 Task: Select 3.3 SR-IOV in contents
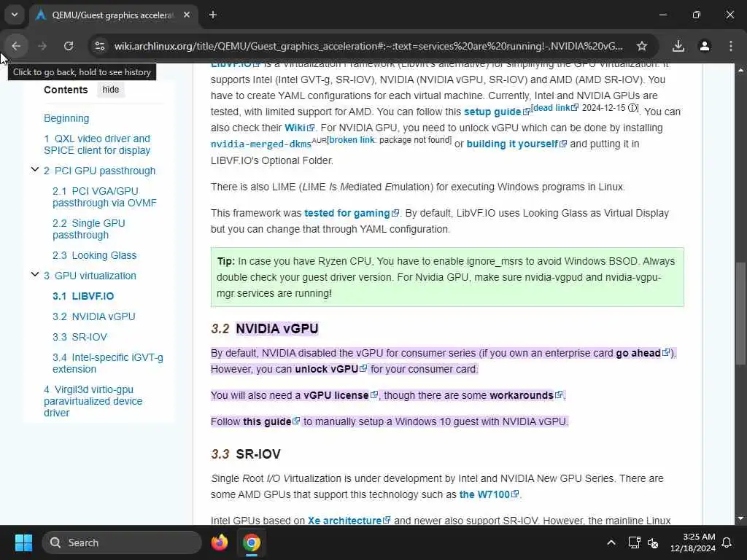tap(80, 337)
